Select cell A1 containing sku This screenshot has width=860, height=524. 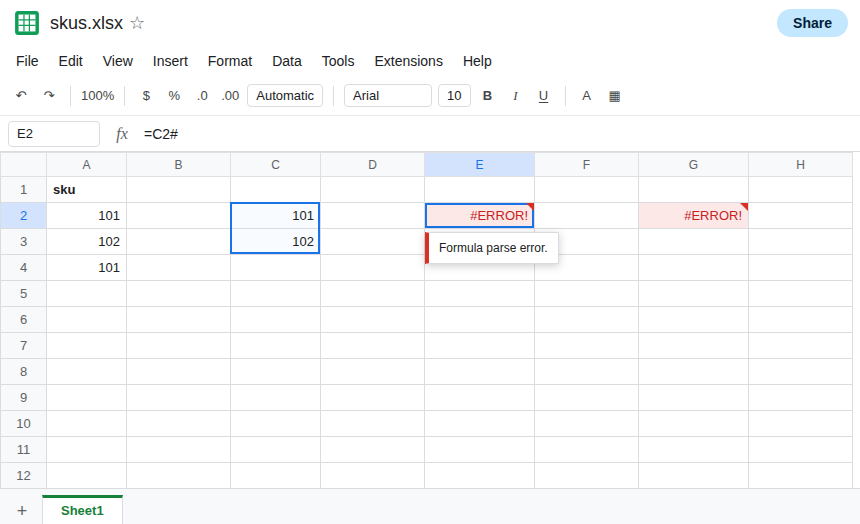[87, 190]
